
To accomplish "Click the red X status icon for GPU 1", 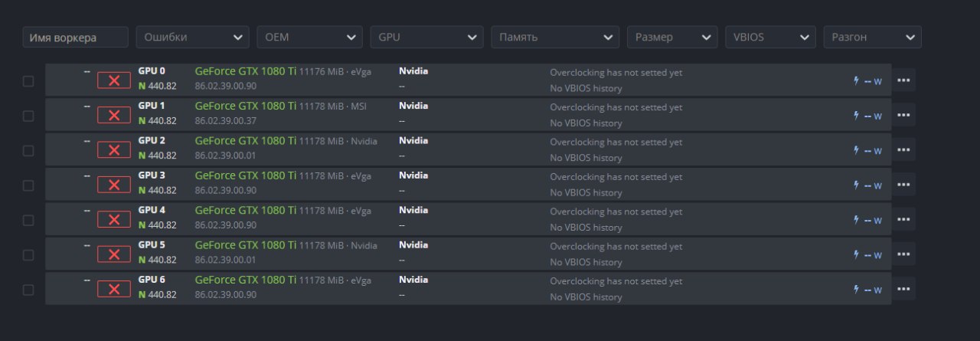I will point(114,115).
